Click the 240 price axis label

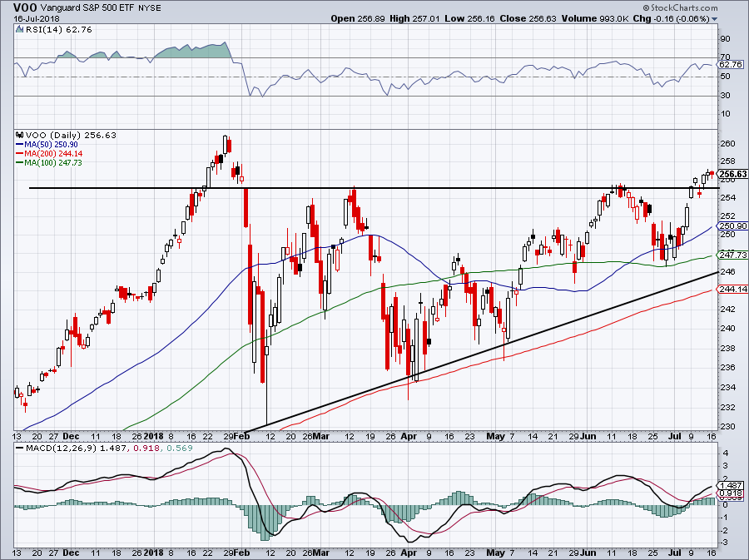click(727, 328)
